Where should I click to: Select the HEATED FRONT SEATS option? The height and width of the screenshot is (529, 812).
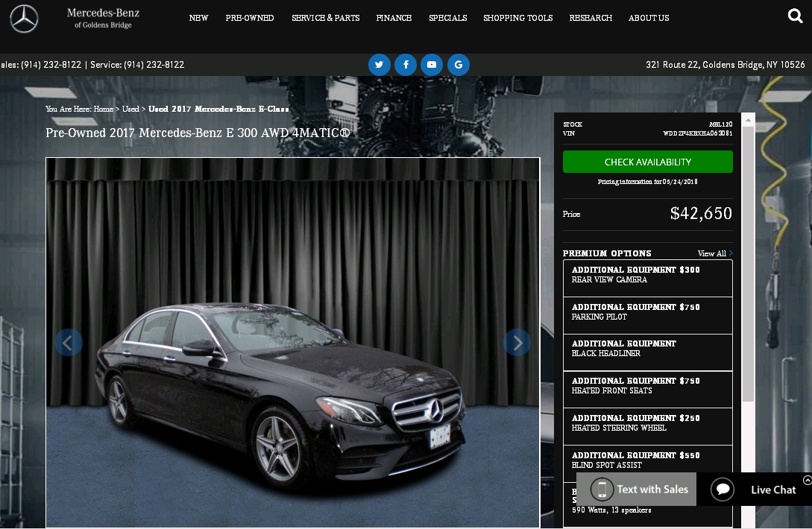pos(648,390)
